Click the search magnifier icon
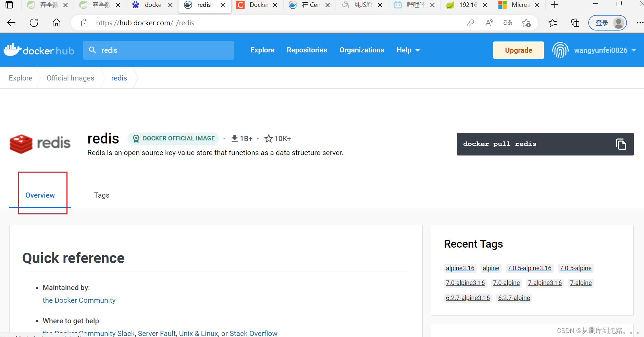The width and height of the screenshot is (644, 337). 92,50
